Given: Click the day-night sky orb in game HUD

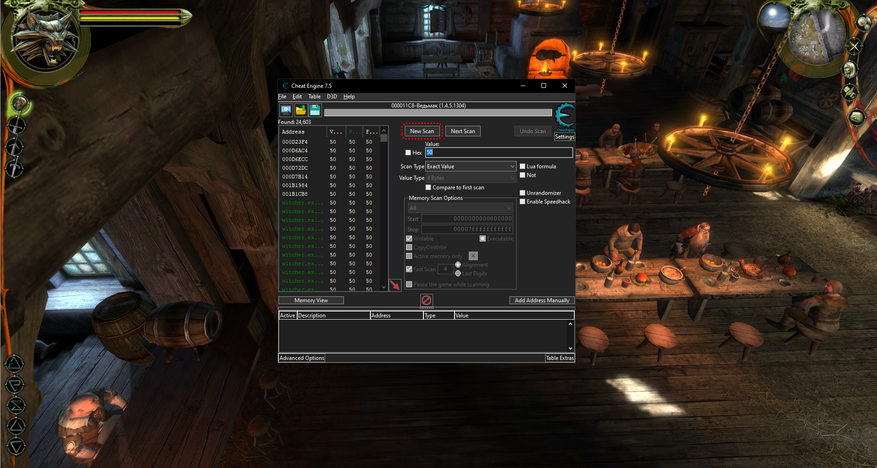Looking at the screenshot, I should coord(776,17).
